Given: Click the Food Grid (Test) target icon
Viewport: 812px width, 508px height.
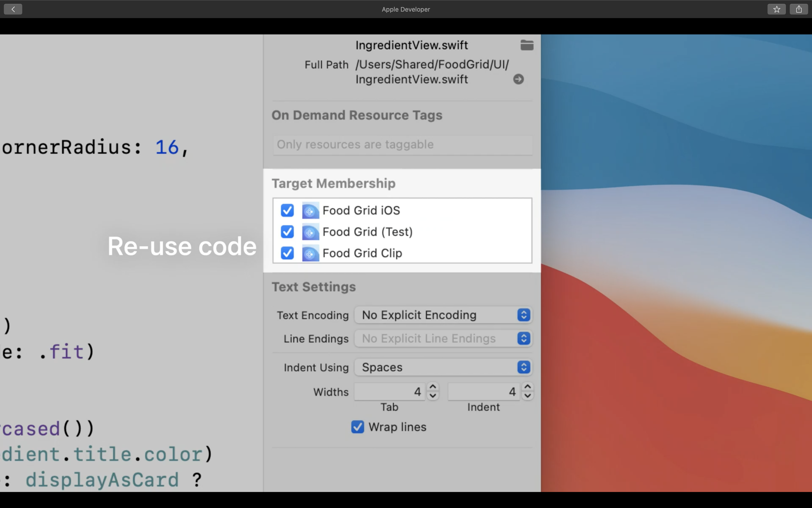Looking at the screenshot, I should coord(310,232).
